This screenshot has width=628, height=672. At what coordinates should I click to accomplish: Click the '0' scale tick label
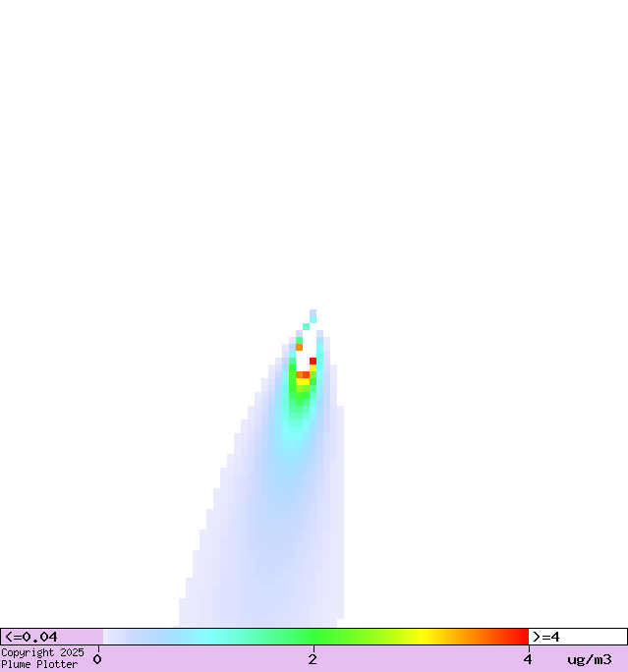97,659
